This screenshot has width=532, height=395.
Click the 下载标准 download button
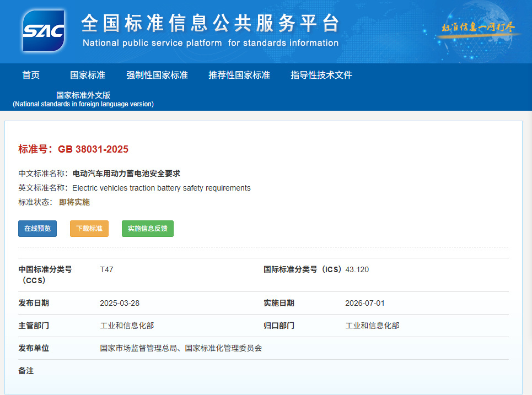coord(89,229)
